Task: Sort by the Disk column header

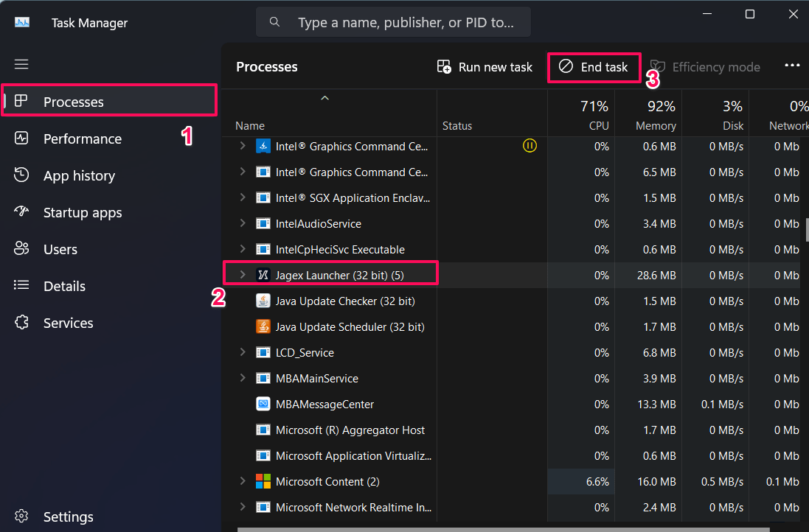Action: point(715,113)
